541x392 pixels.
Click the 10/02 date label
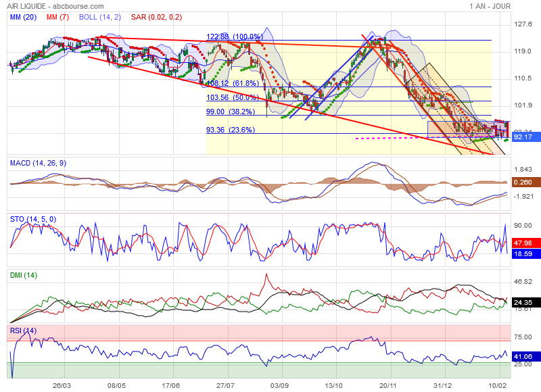point(497,386)
